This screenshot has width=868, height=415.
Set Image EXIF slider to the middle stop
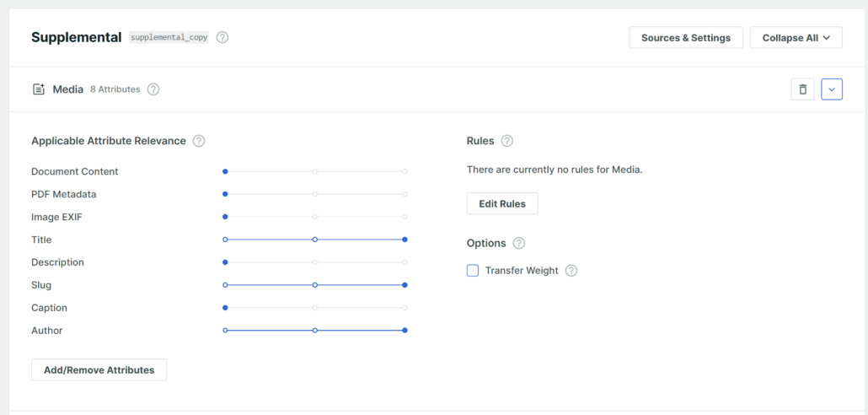(x=315, y=217)
